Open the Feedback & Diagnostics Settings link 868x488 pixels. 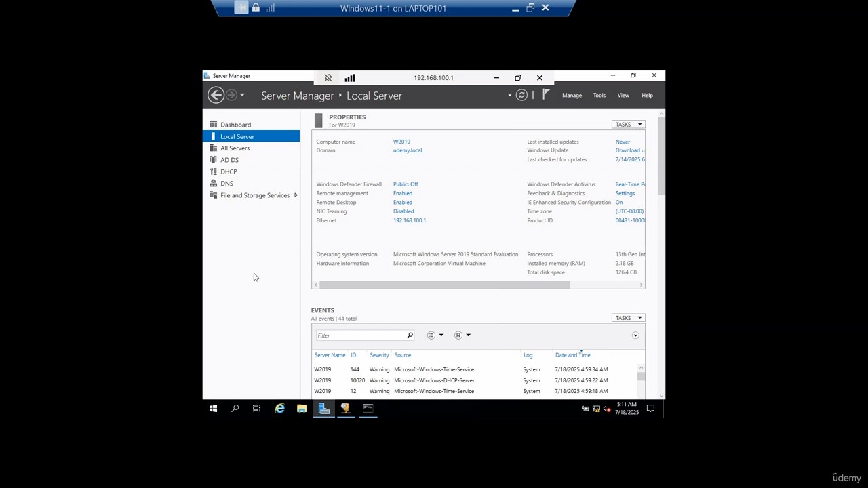[x=625, y=193]
